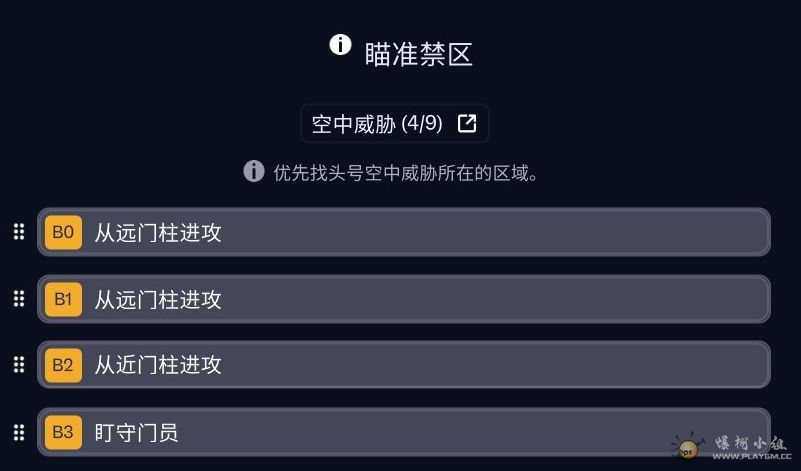Click the drag handle for the B0 row
This screenshot has width=801, height=471.
point(18,232)
